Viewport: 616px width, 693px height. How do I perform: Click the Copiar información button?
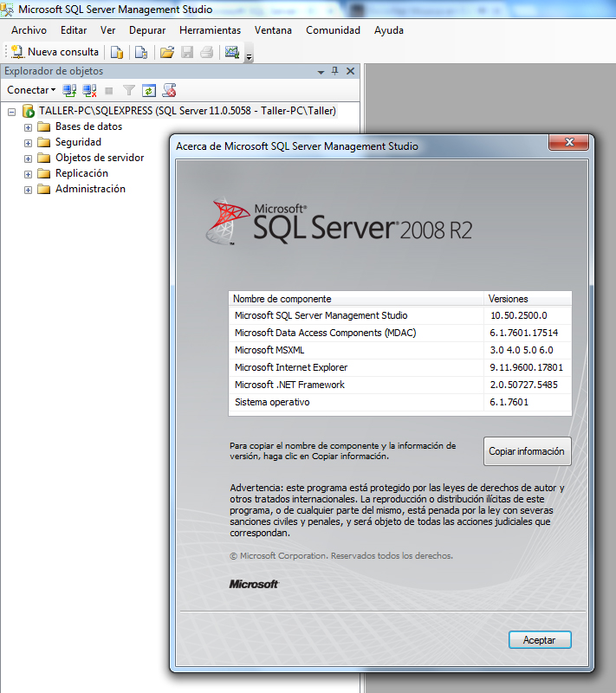[527, 451]
